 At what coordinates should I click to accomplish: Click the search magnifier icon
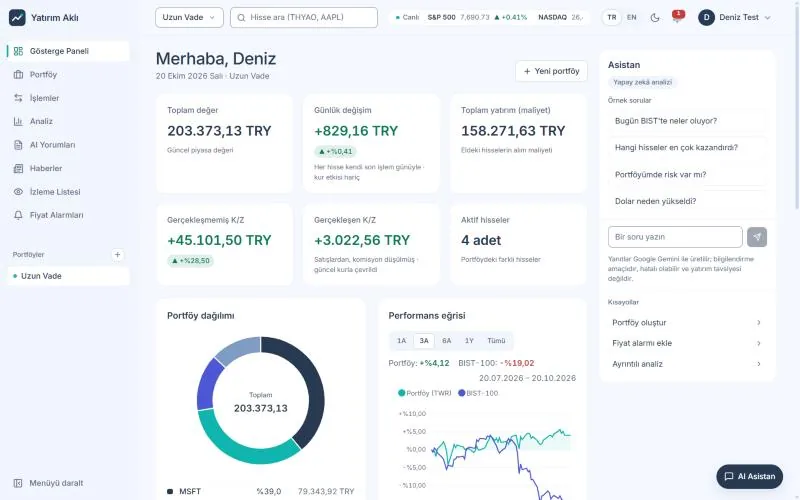tap(242, 17)
